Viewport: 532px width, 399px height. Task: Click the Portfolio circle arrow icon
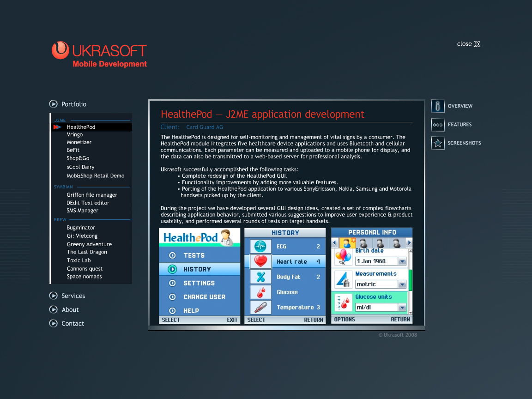click(54, 104)
